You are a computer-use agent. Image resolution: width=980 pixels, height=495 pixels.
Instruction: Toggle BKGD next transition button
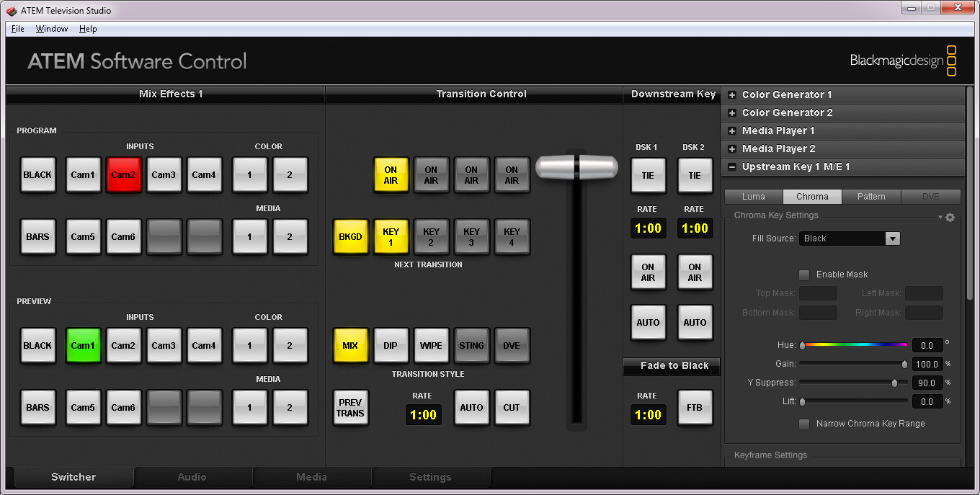350,237
